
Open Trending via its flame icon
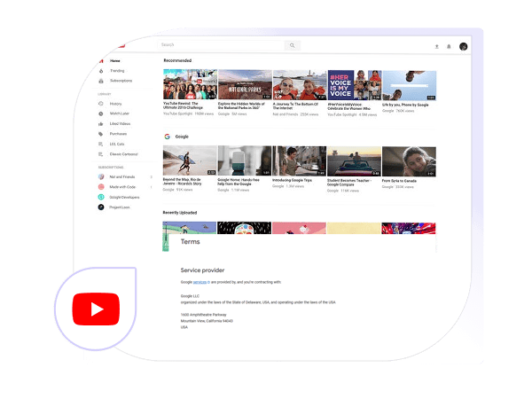point(101,71)
